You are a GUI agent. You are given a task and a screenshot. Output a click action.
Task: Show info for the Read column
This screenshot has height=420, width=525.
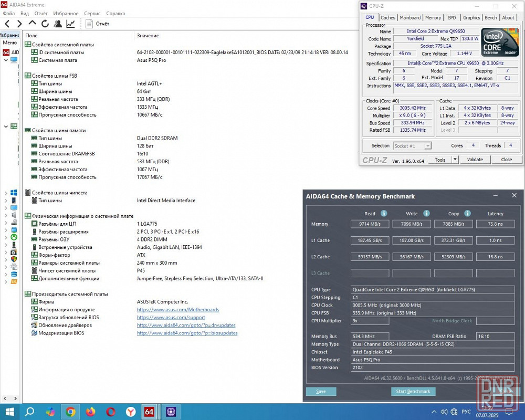click(x=384, y=213)
